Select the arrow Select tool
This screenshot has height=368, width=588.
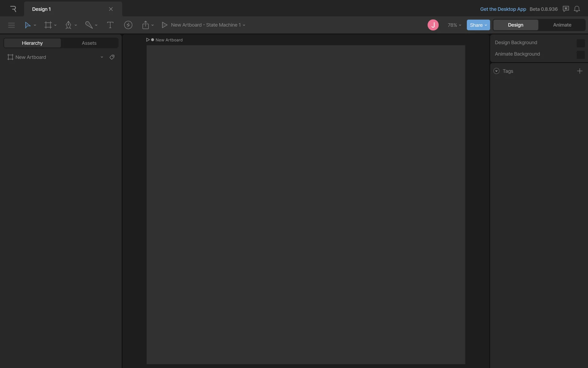tap(28, 25)
